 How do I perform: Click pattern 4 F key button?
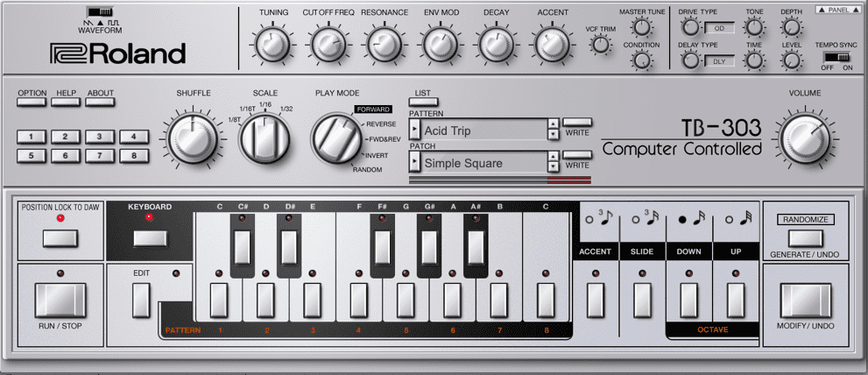pos(359,301)
